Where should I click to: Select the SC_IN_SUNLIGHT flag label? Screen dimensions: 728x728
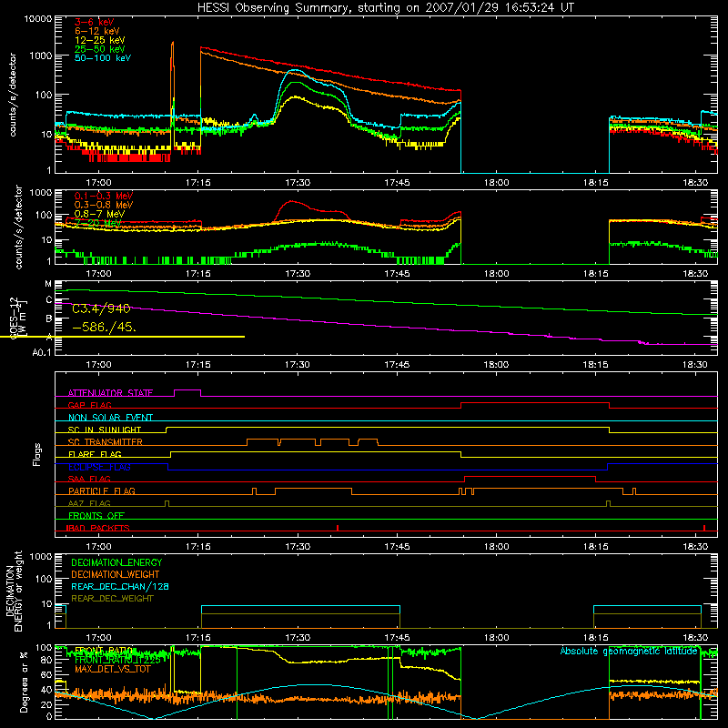coord(105,430)
